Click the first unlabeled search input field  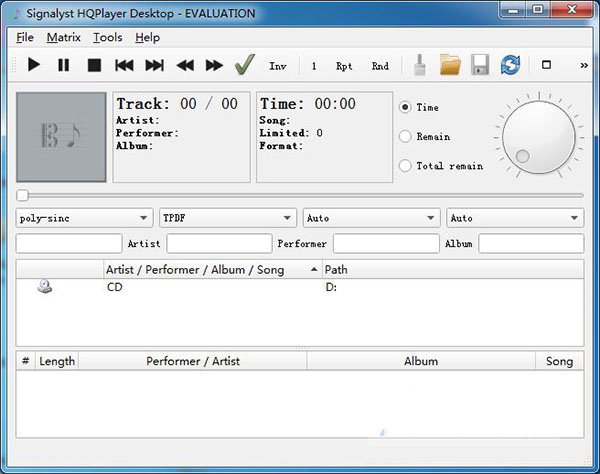69,244
